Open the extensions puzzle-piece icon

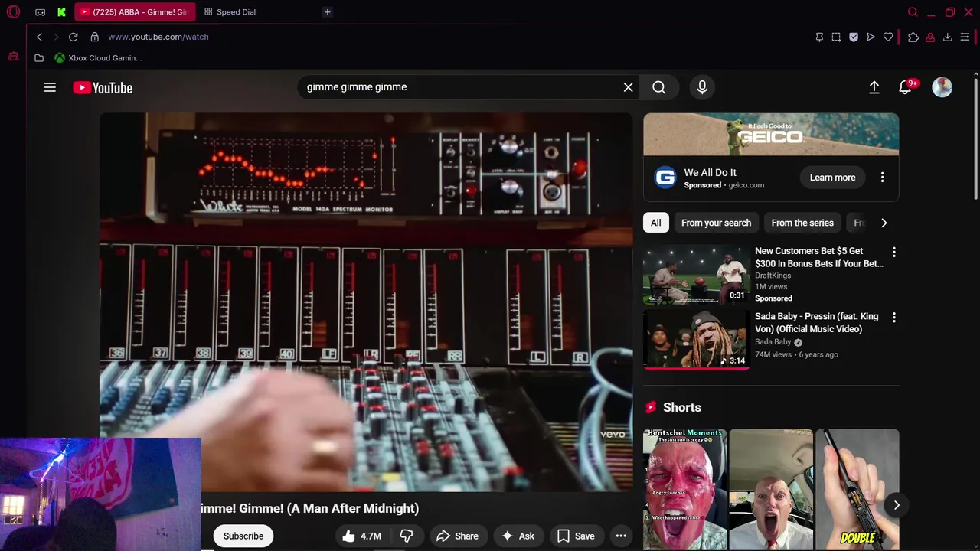pyautogui.click(x=913, y=37)
